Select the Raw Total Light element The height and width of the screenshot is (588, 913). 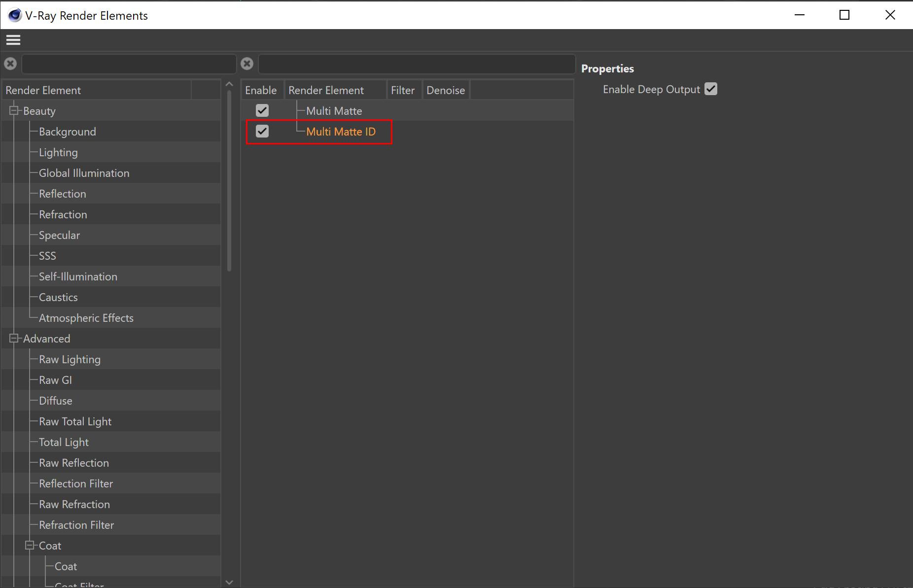(75, 421)
